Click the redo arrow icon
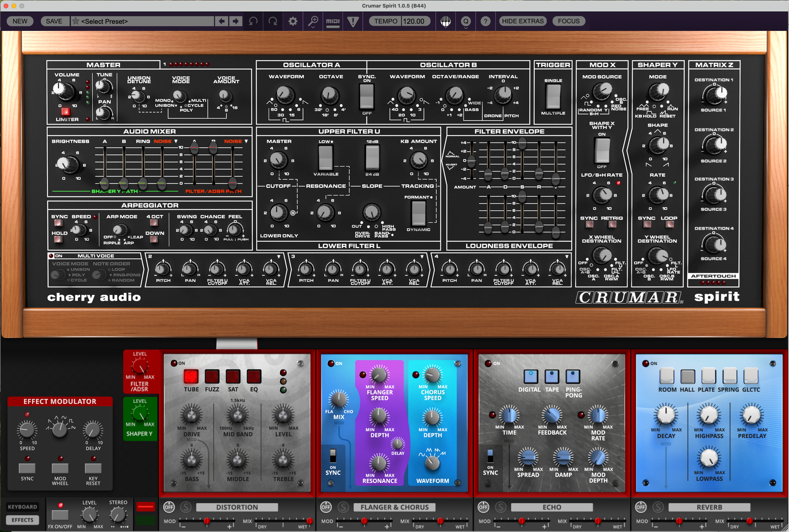Image resolution: width=789 pixels, height=532 pixels. pyautogui.click(x=273, y=21)
